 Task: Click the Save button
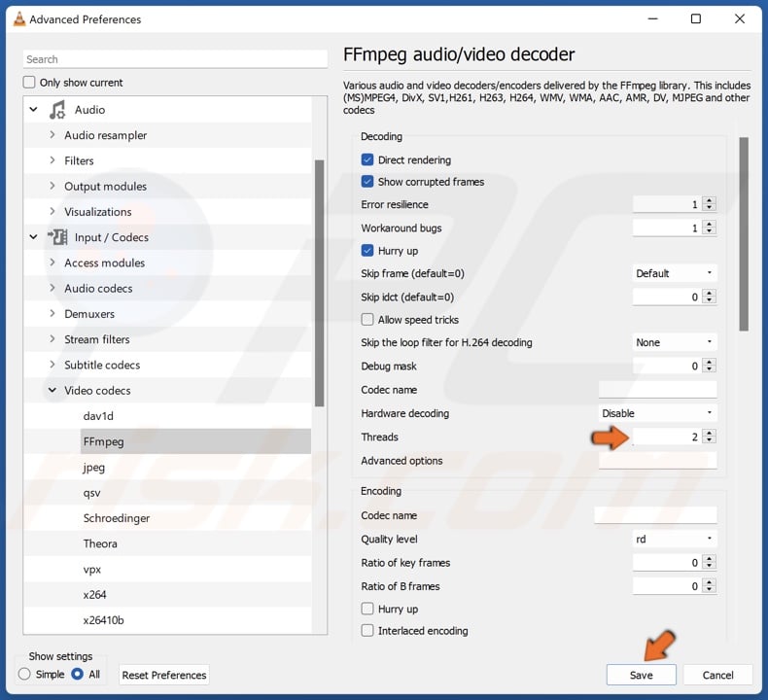coord(642,675)
